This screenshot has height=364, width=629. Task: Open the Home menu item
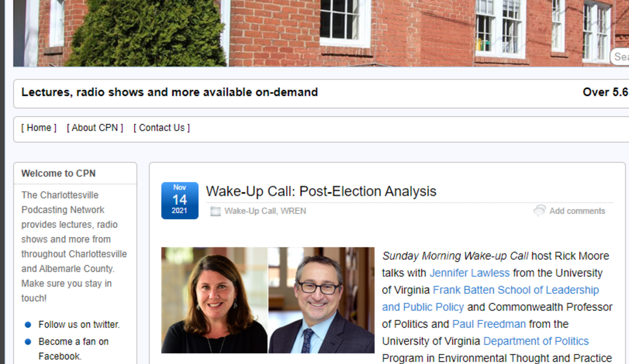point(39,128)
